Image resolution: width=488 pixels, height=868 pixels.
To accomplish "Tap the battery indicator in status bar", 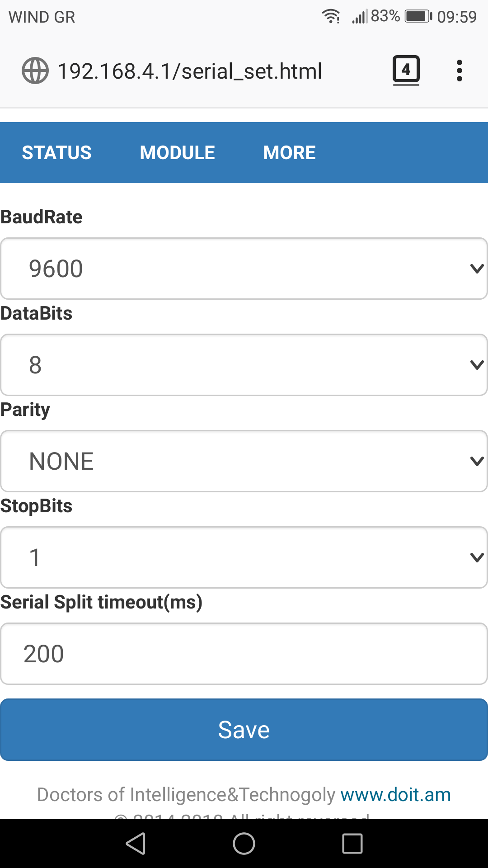I will [x=418, y=17].
